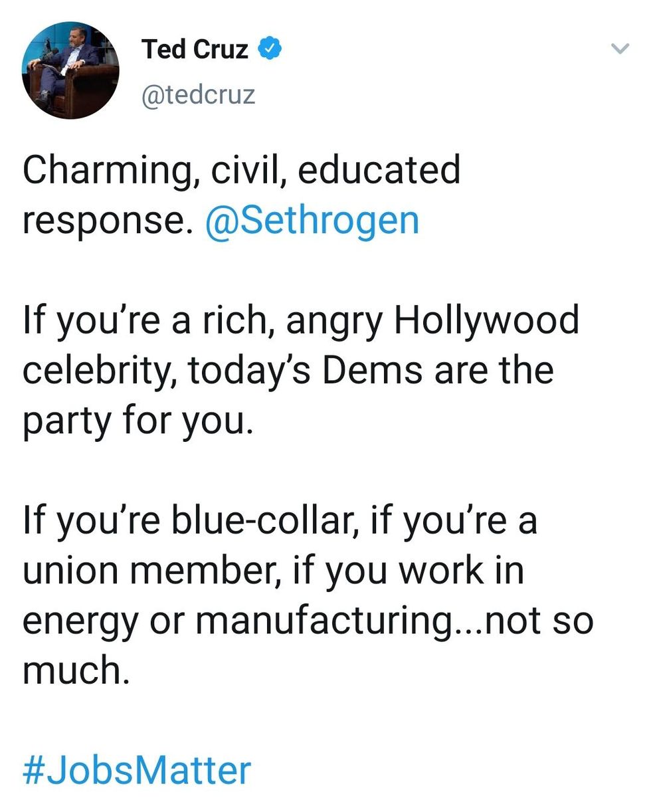Open Ted Cruz's profile picture

70,70
